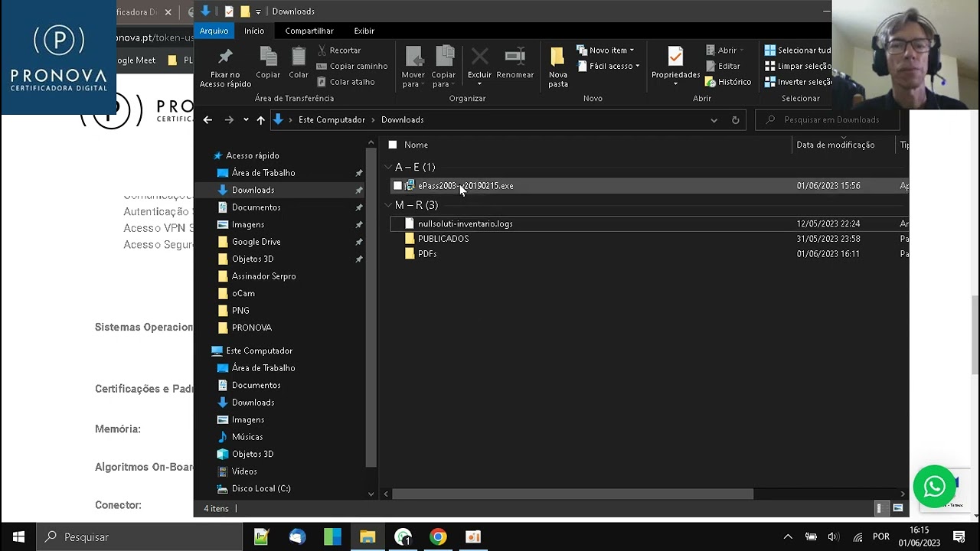This screenshot has height=551, width=980.
Task: Click Editar in the Abrir group
Action: point(723,66)
